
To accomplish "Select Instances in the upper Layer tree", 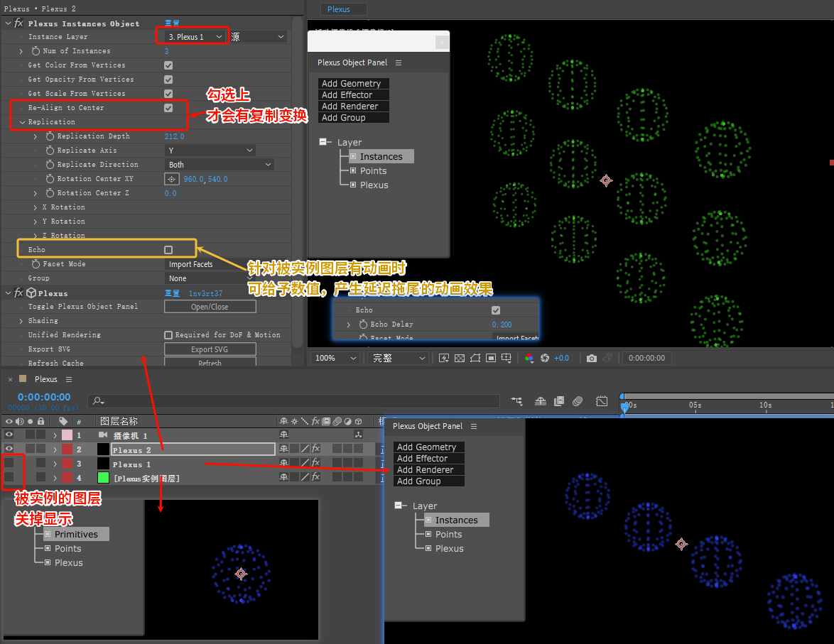I will tap(381, 156).
